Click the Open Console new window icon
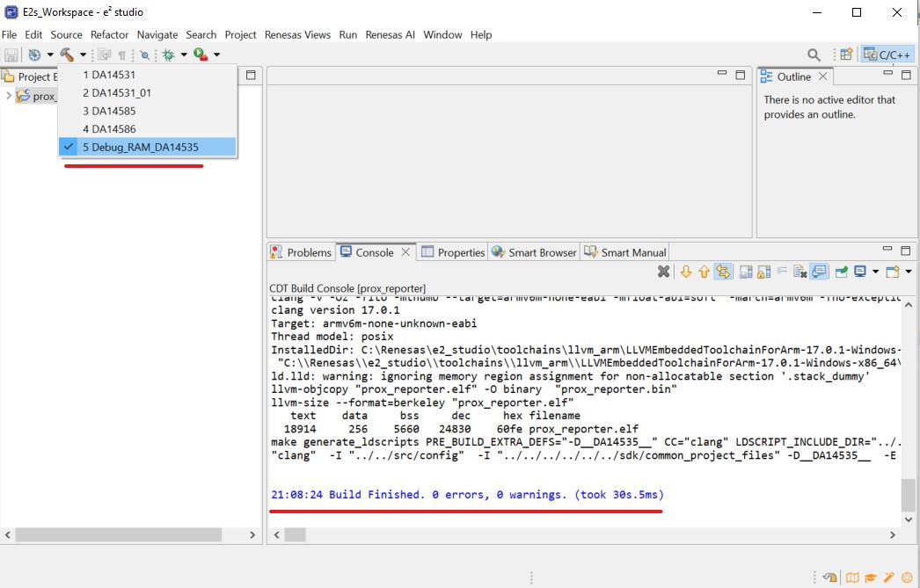 893,272
